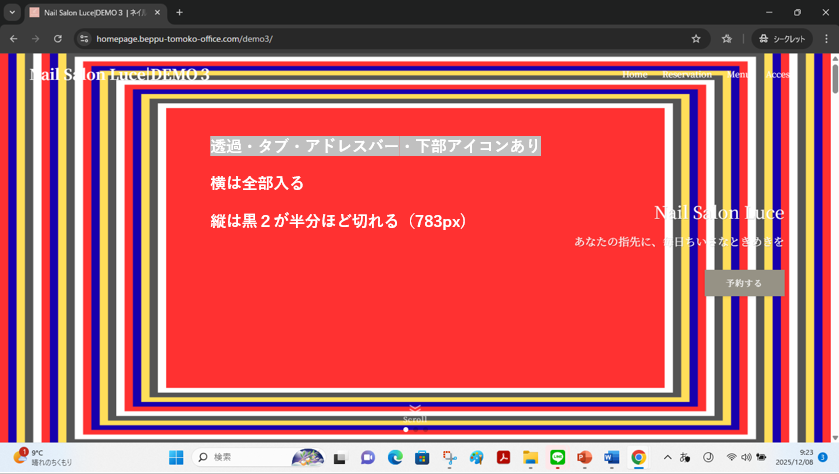Open Task View from the taskbar
The width and height of the screenshot is (839, 474).
coord(339,458)
